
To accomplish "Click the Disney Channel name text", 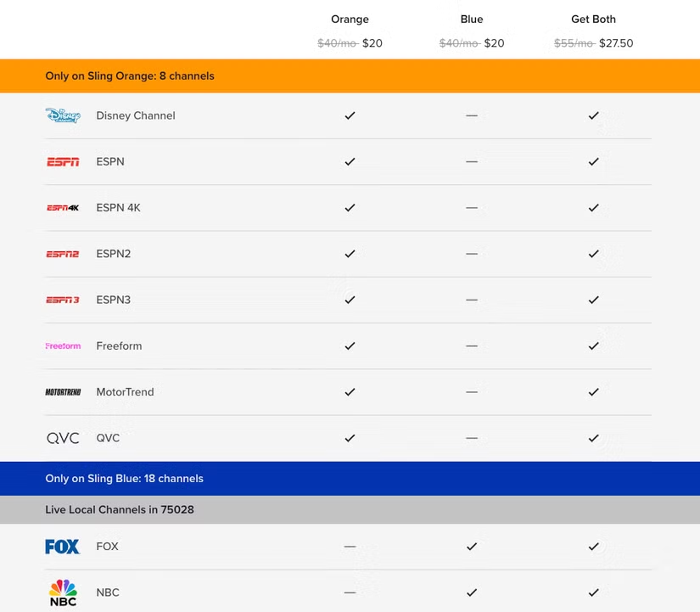I will pyautogui.click(x=136, y=115).
